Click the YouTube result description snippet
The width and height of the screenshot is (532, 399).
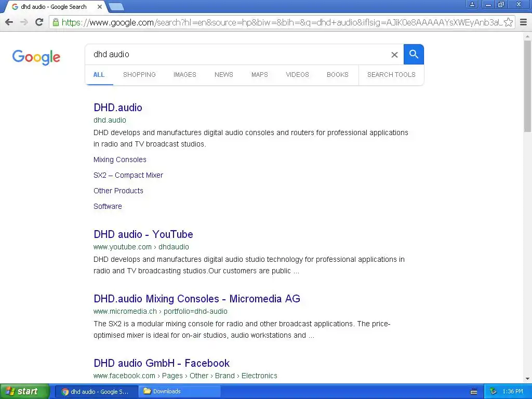coord(249,265)
